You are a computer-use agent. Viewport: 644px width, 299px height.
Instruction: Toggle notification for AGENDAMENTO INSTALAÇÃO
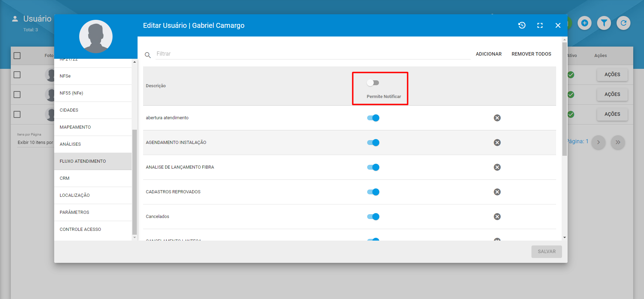point(373,143)
